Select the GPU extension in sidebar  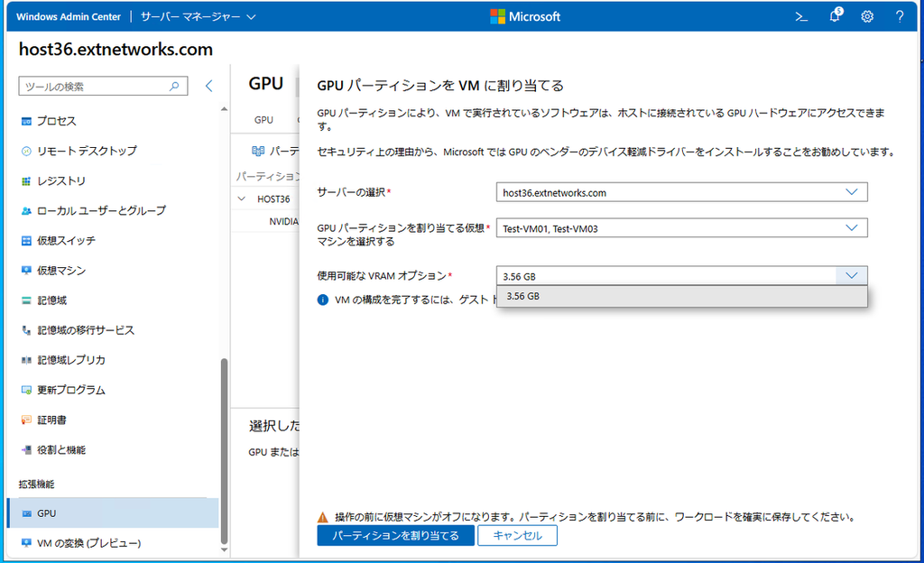pyautogui.click(x=113, y=513)
